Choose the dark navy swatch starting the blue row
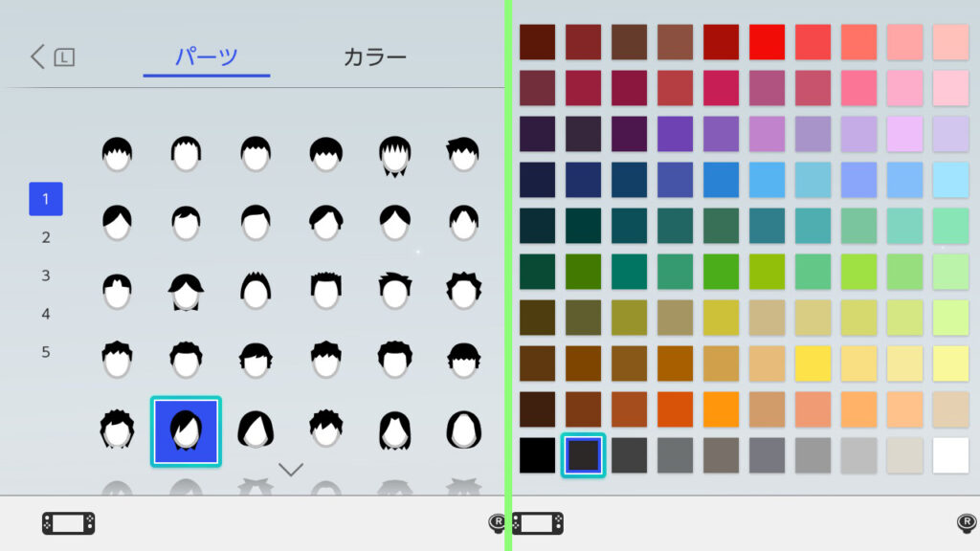This screenshot has width=980, height=551. coord(538,180)
